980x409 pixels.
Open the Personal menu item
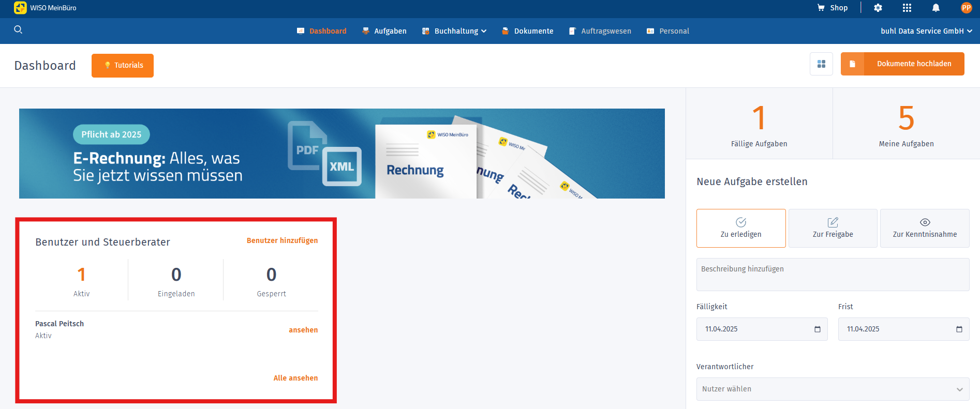pos(668,31)
